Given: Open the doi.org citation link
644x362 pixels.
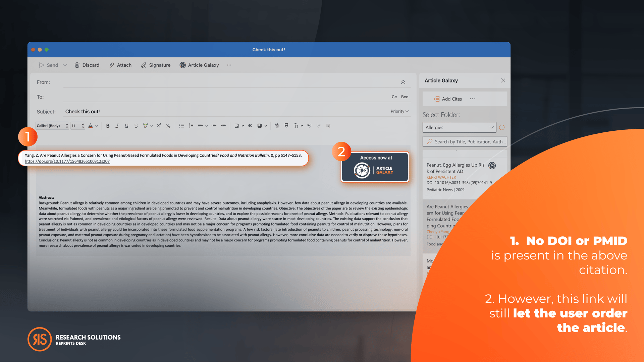Looking at the screenshot, I should pos(67,161).
